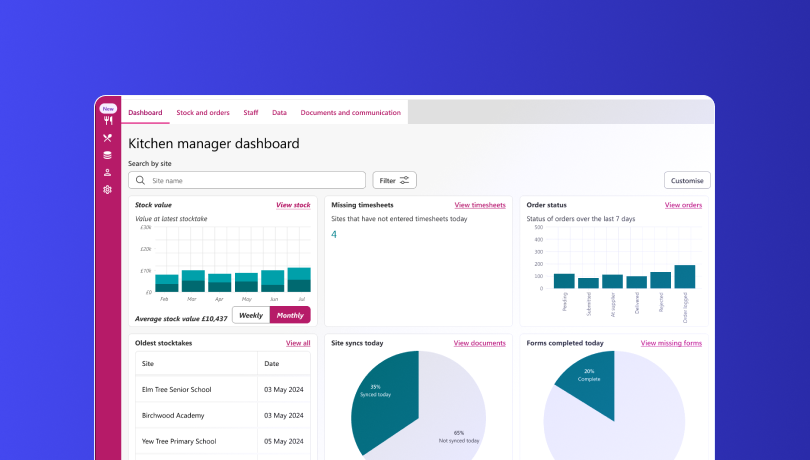The height and width of the screenshot is (460, 810).
Task: Open Documents and communication tab
Action: (x=350, y=113)
